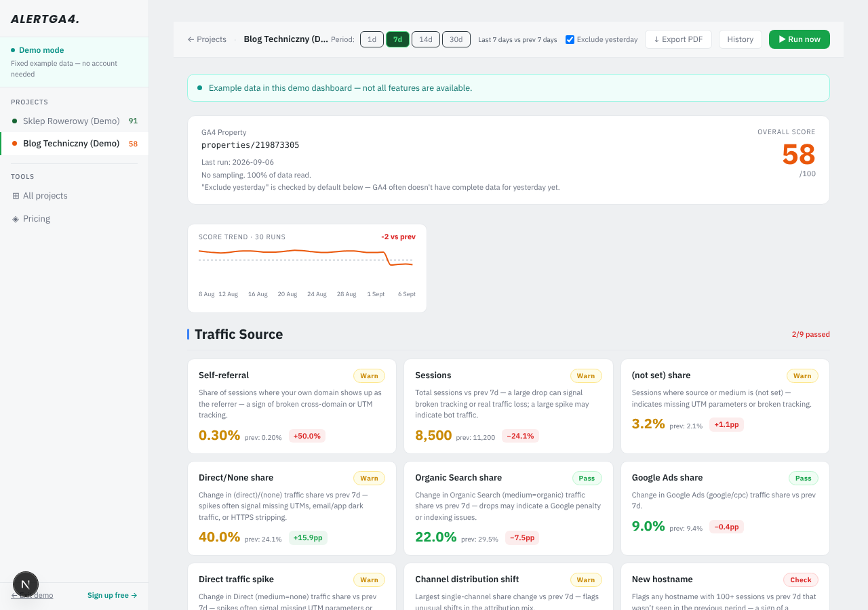Set period to 30d
Image resolution: width=868 pixels, height=610 pixels.
[x=456, y=39]
